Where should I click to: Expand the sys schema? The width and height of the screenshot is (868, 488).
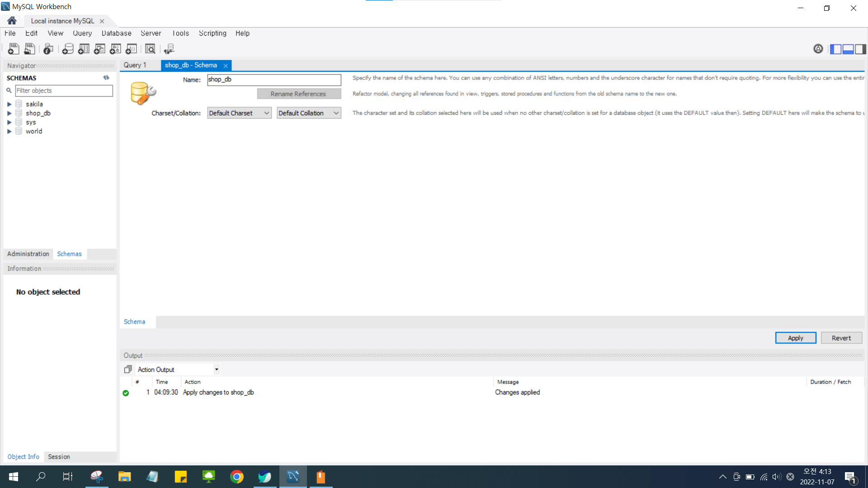pyautogui.click(x=9, y=122)
